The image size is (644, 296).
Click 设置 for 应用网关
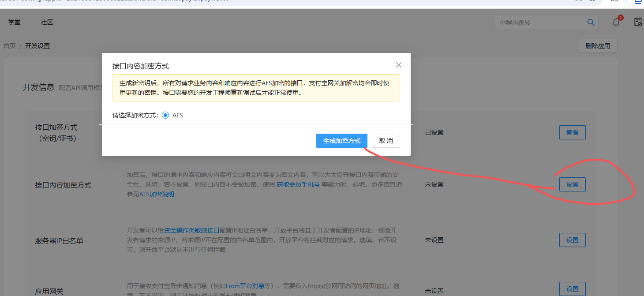click(x=572, y=289)
